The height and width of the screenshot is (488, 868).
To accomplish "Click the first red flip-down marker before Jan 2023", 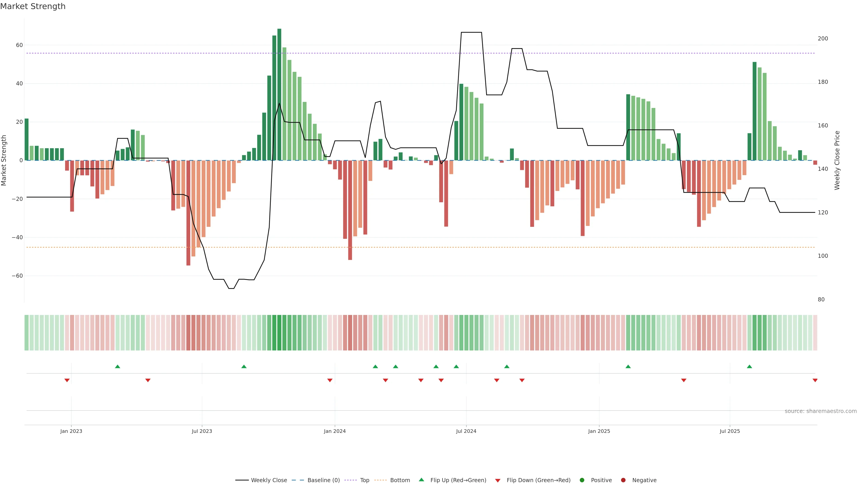I will tap(67, 380).
